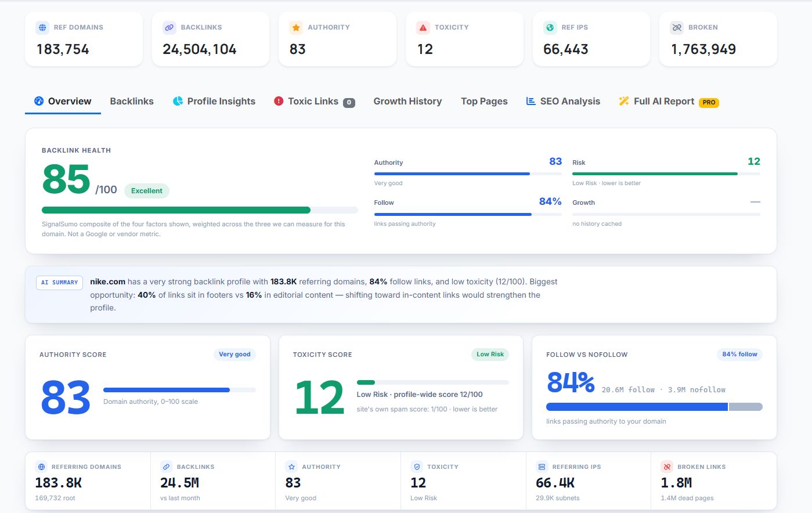
Task: Click the bar chart icon beside SEO Analysis
Action: click(x=530, y=101)
